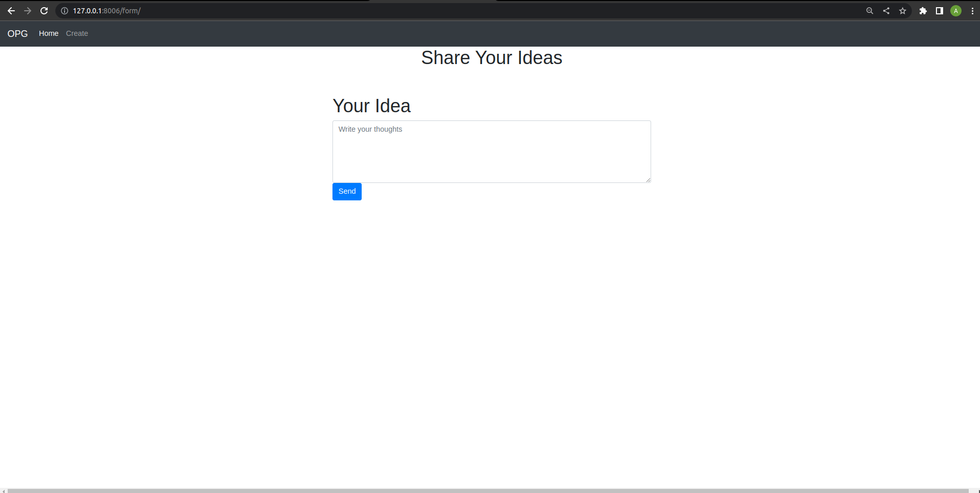Reload the current page
The image size is (980, 493).
click(44, 10)
